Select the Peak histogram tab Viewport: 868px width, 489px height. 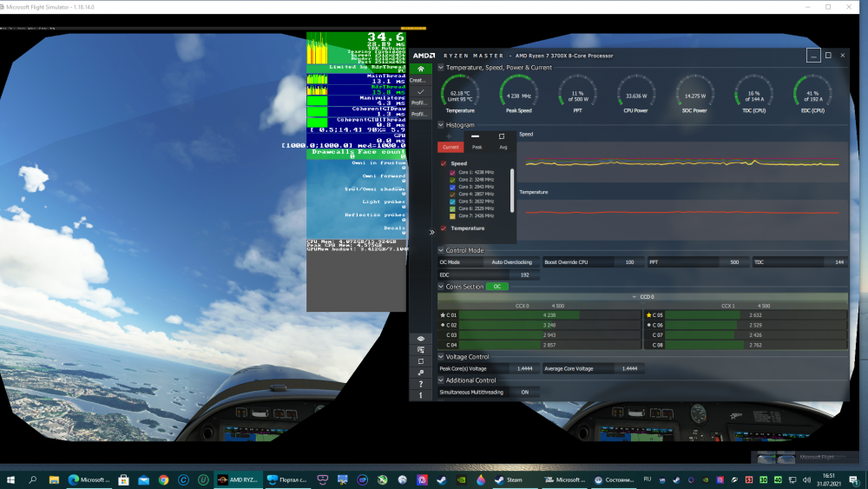pos(477,148)
